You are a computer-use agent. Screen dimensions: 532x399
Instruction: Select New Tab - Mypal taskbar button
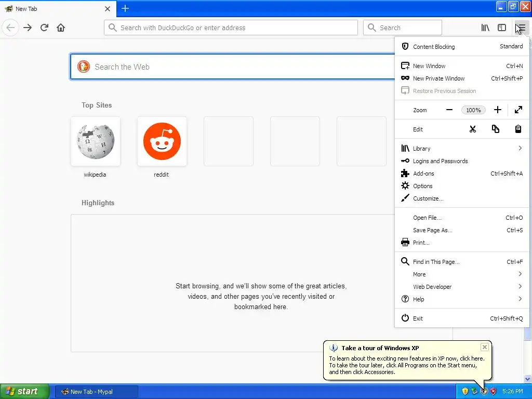97,392
